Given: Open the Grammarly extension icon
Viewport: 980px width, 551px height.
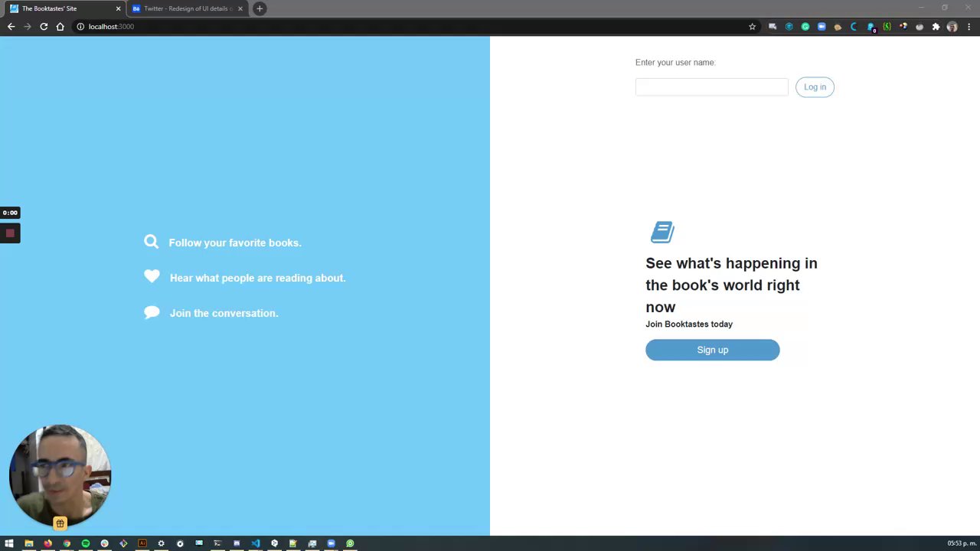Looking at the screenshot, I should click(805, 26).
